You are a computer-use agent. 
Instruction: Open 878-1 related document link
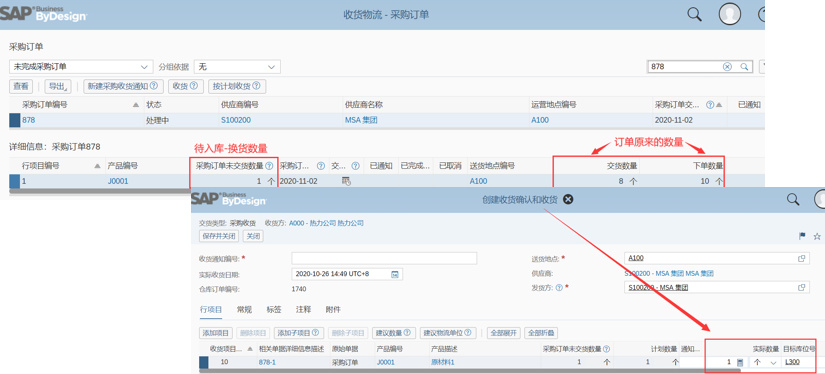pos(267,362)
